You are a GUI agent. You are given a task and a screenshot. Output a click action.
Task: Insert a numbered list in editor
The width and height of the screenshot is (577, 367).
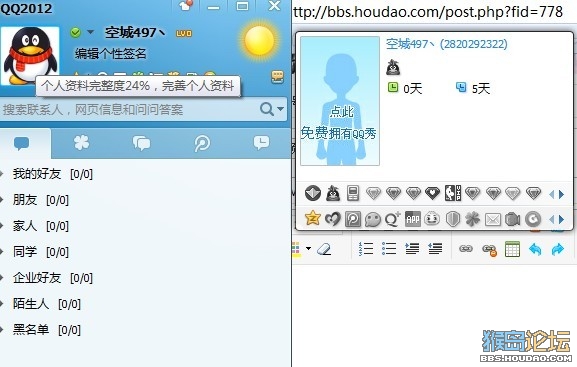click(x=366, y=249)
